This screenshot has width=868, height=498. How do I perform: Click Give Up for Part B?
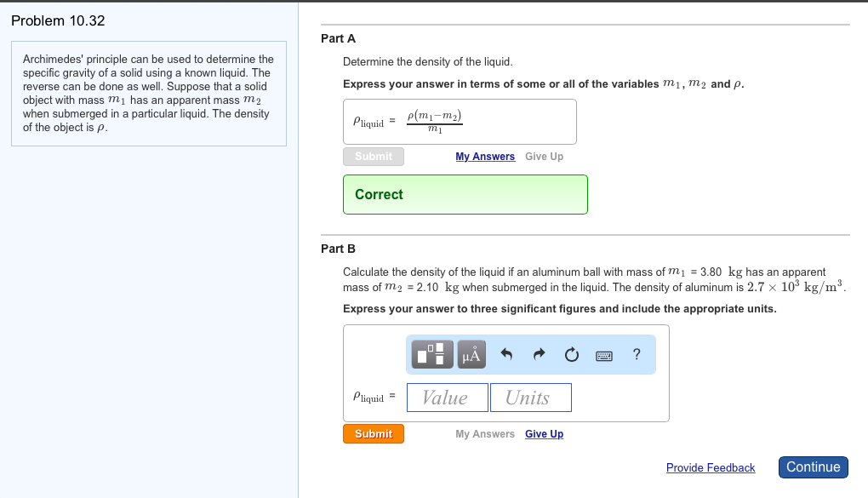click(544, 433)
